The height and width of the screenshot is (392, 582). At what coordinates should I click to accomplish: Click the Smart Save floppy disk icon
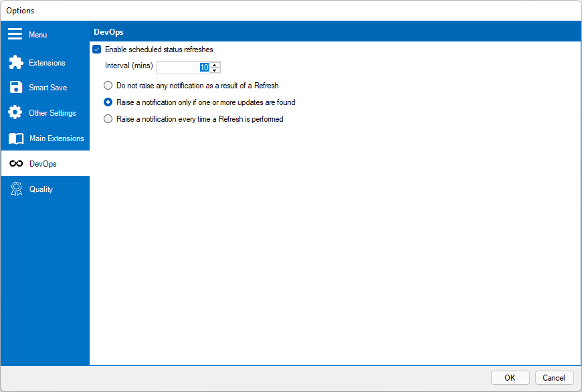tap(15, 88)
